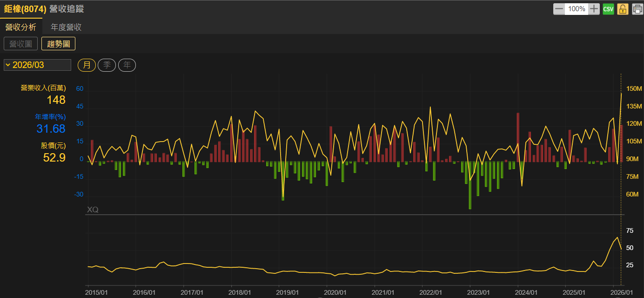Screen dimensions: 644x298
Task: Zoom in with the plus button
Action: tap(594, 9)
